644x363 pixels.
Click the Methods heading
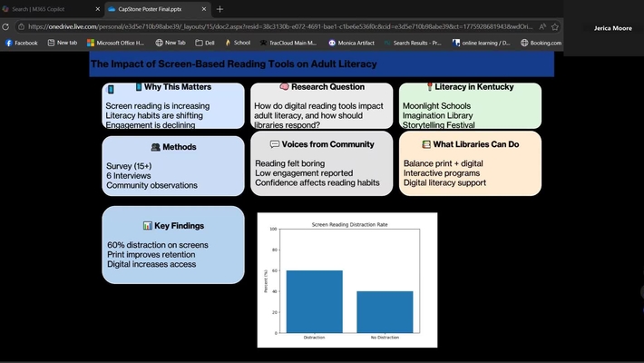(x=179, y=147)
